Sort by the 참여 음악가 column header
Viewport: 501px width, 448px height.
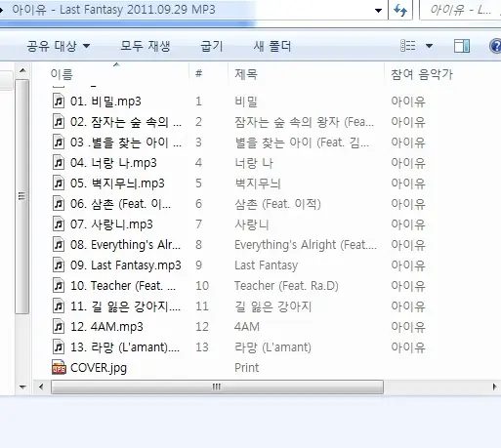tap(422, 74)
